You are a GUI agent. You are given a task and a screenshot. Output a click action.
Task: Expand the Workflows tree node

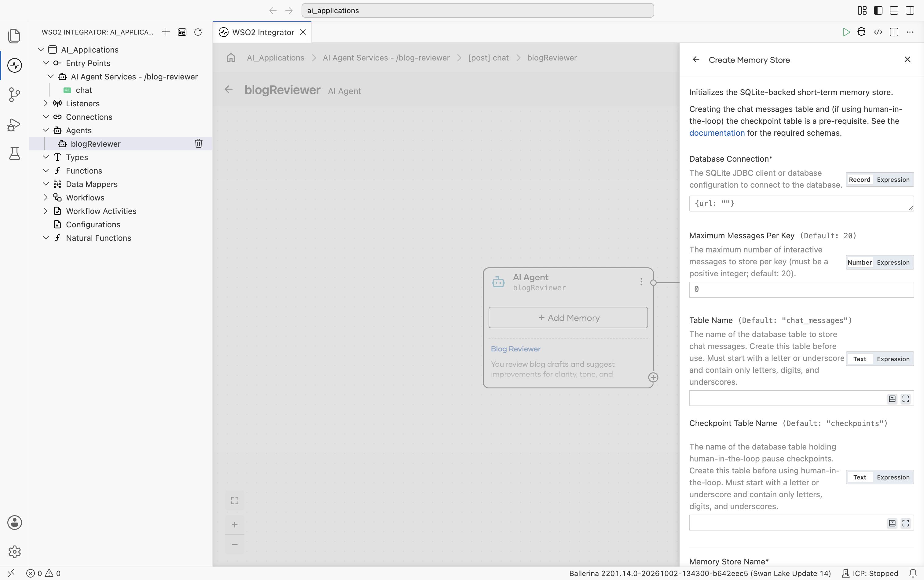click(46, 197)
